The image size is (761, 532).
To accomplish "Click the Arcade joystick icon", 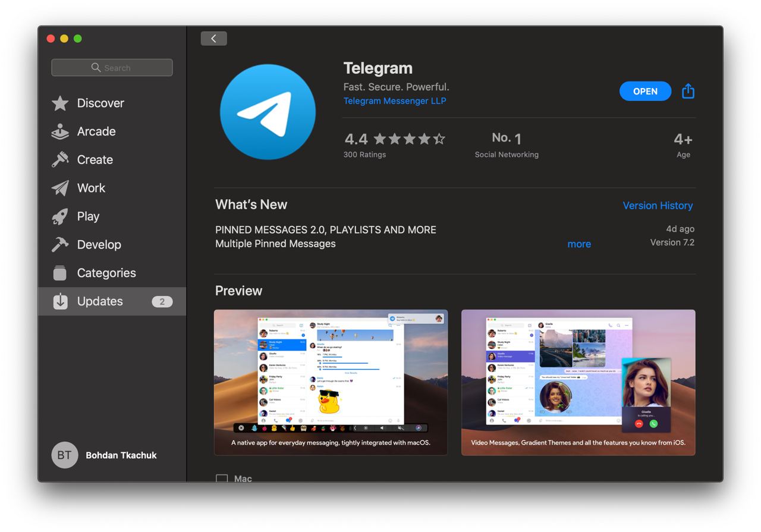I will (60, 131).
